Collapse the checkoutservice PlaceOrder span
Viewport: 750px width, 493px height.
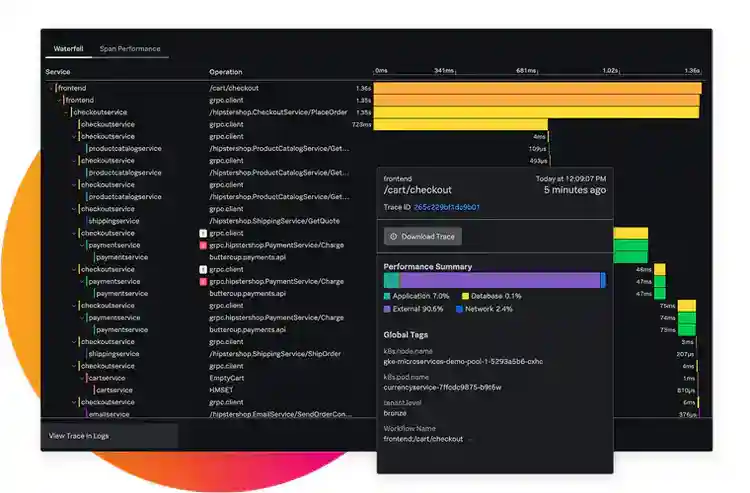click(x=68, y=112)
